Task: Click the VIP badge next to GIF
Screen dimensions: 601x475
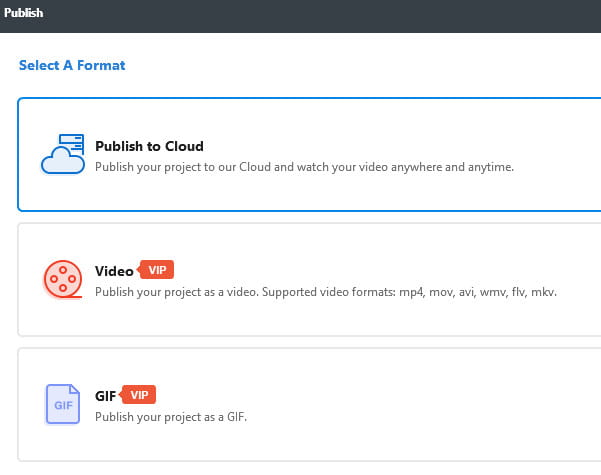Action: tap(140, 395)
